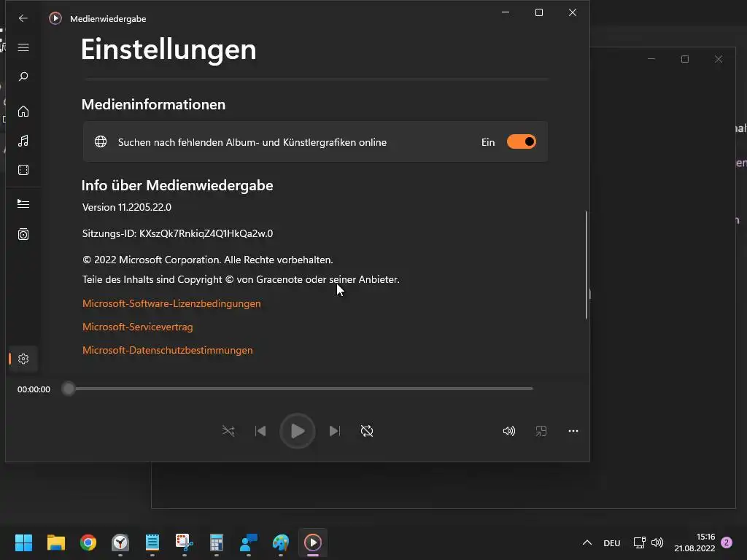Open the music library icon
Viewport: 747px width, 560px height.
[x=23, y=141]
